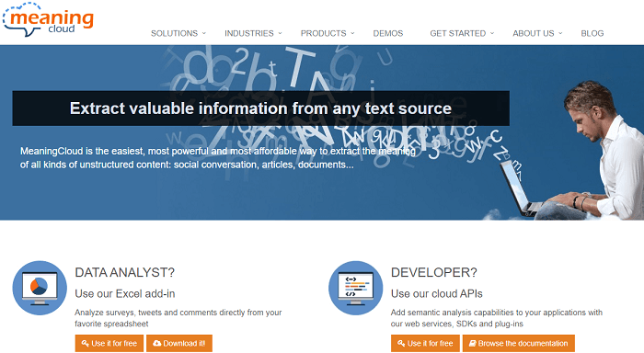Click Use it for free under Data Analyst

[109, 343]
